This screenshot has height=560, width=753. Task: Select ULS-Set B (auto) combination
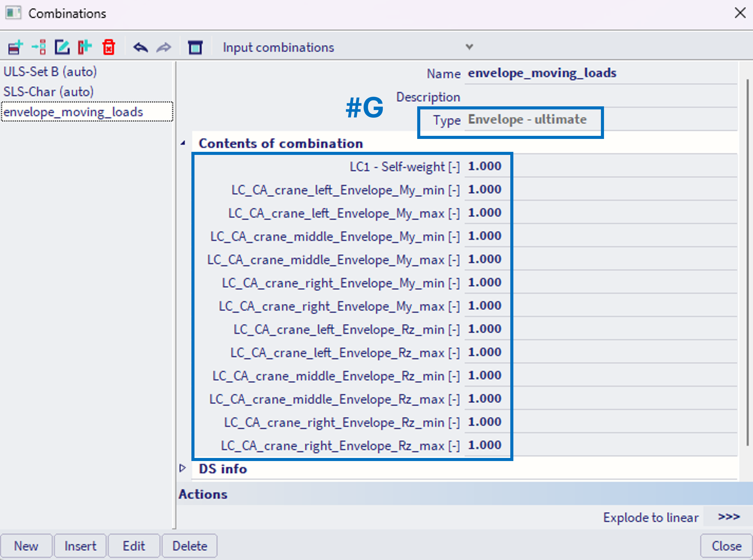click(x=50, y=72)
